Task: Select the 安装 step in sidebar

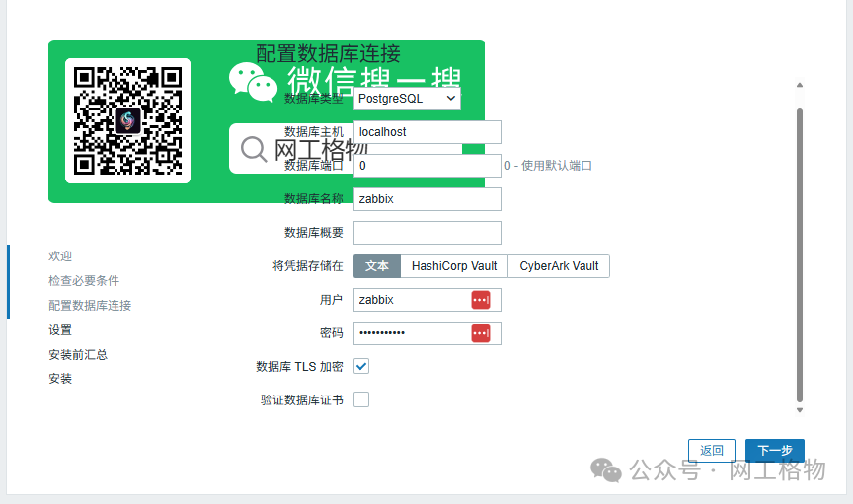Action: pyautogui.click(x=60, y=379)
